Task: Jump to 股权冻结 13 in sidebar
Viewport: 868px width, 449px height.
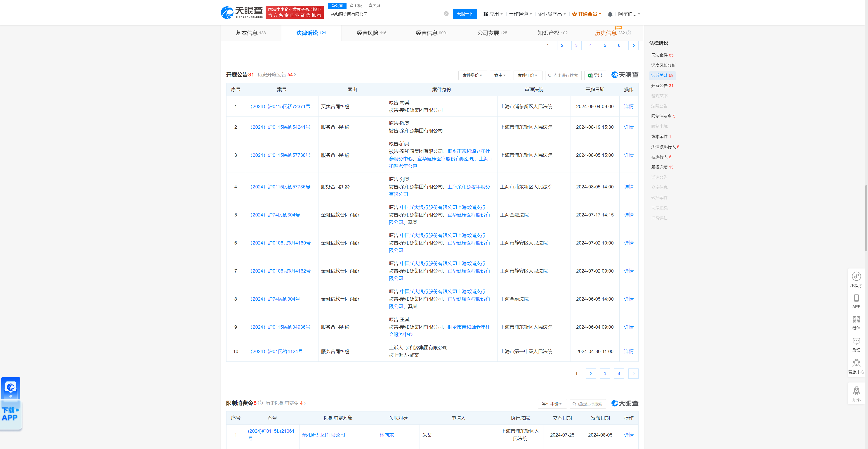Action: click(x=662, y=167)
